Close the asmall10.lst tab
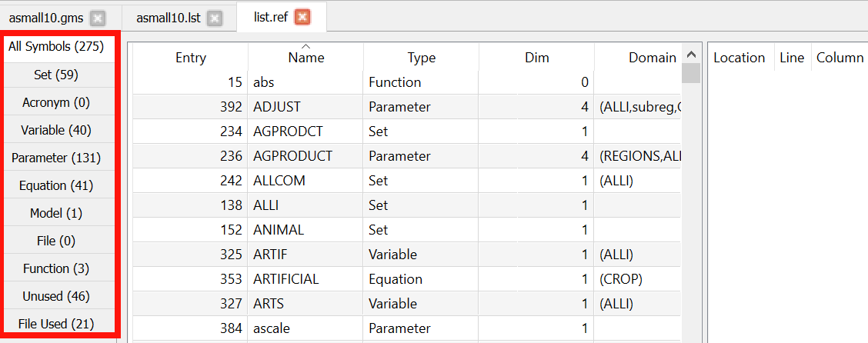 pyautogui.click(x=215, y=17)
